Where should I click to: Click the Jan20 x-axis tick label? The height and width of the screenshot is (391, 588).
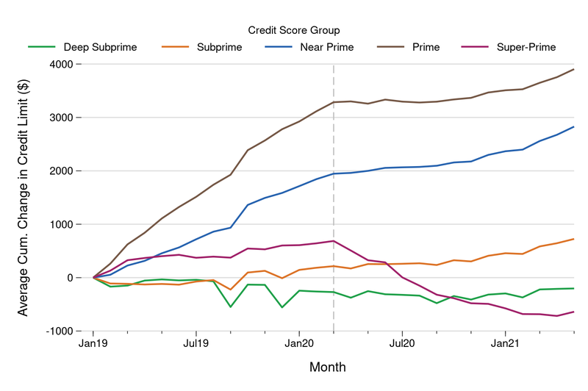pos(299,342)
